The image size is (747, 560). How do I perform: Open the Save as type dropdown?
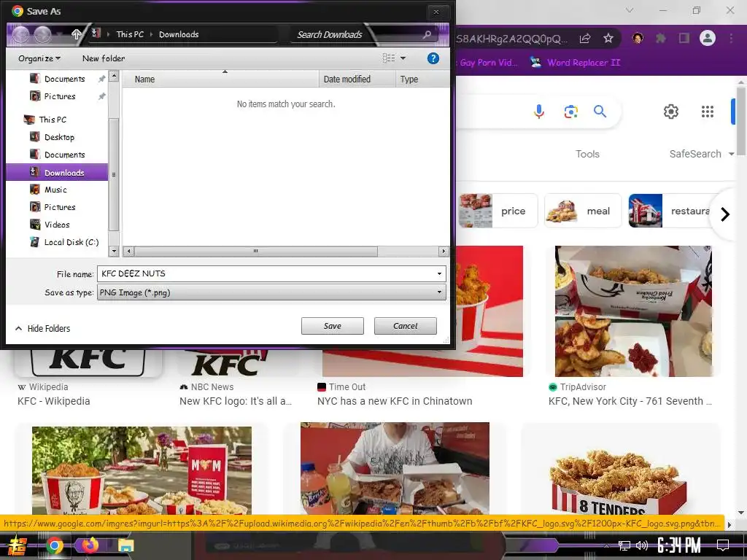click(x=271, y=292)
